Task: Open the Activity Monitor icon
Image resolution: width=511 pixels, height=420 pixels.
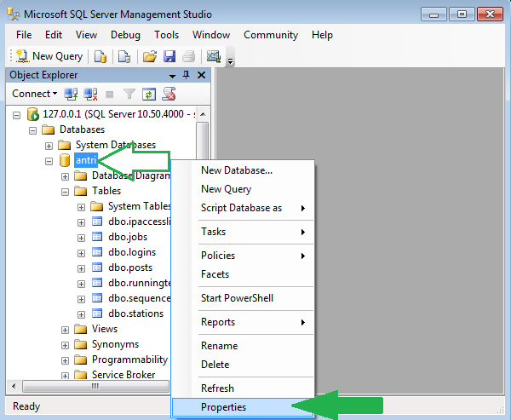Action: coord(214,56)
